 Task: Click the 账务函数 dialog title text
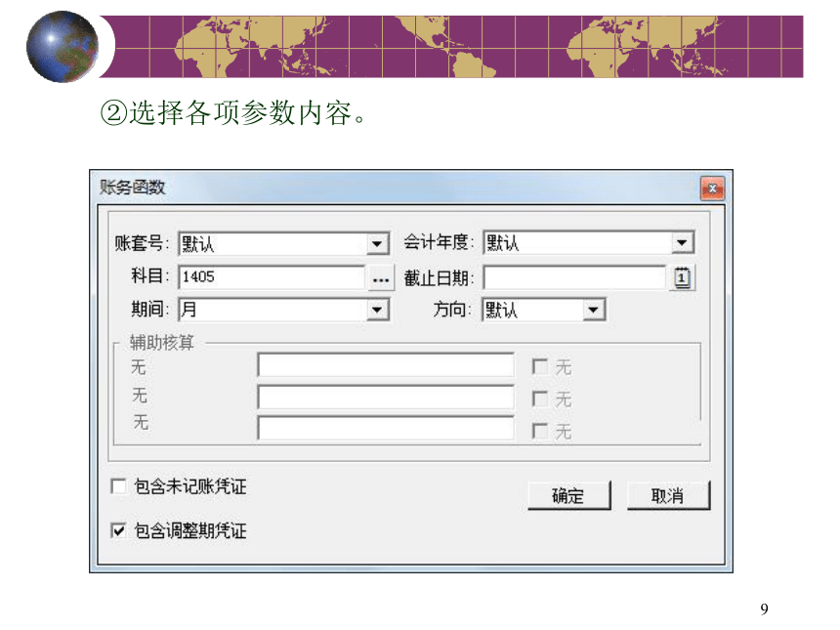click(x=132, y=188)
